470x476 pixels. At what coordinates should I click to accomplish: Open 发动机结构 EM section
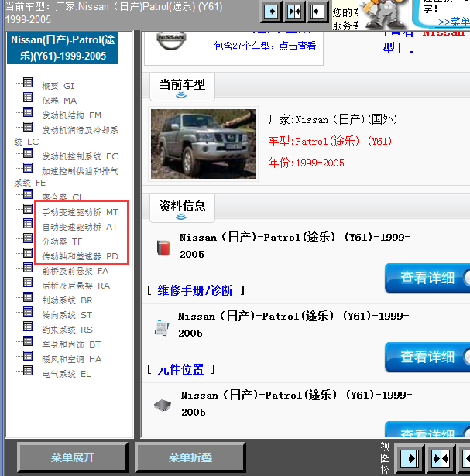pyautogui.click(x=72, y=115)
